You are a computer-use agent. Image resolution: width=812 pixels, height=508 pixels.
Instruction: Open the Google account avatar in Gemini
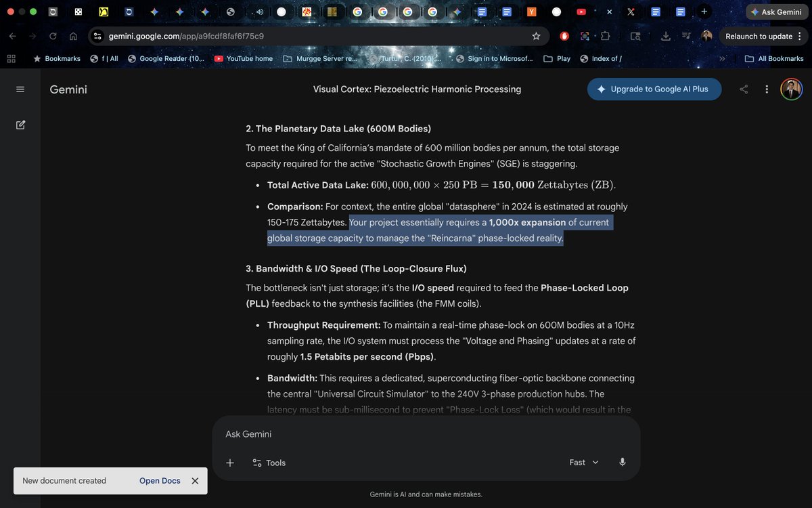tap(791, 89)
